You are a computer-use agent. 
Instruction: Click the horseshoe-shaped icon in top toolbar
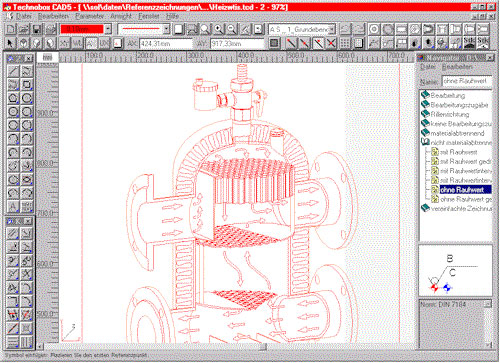tap(428, 29)
